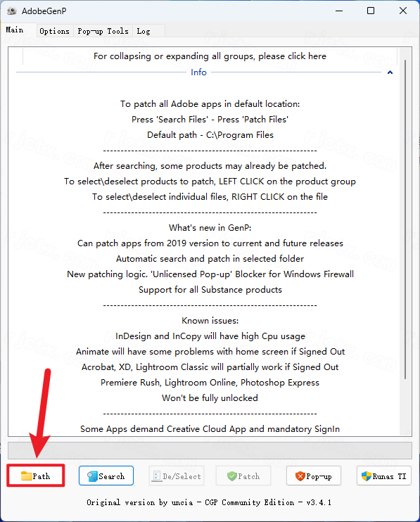Click 'Support for all Substance products' line
The height and width of the screenshot is (522, 420).
pyautogui.click(x=210, y=290)
